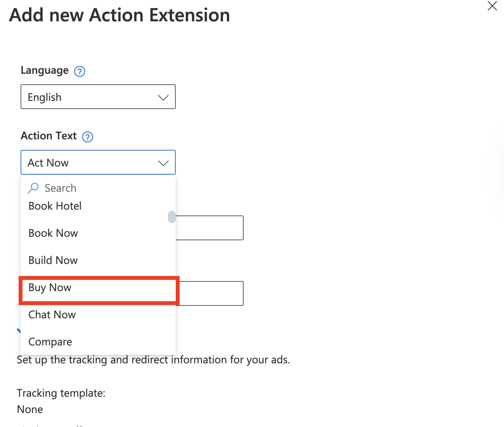The height and width of the screenshot is (427, 504).
Task: Select the Book Hotel option
Action: tap(55, 206)
